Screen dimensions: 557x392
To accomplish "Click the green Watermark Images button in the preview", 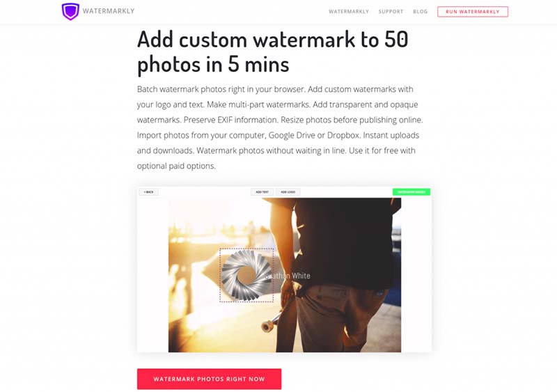I will tap(411, 192).
